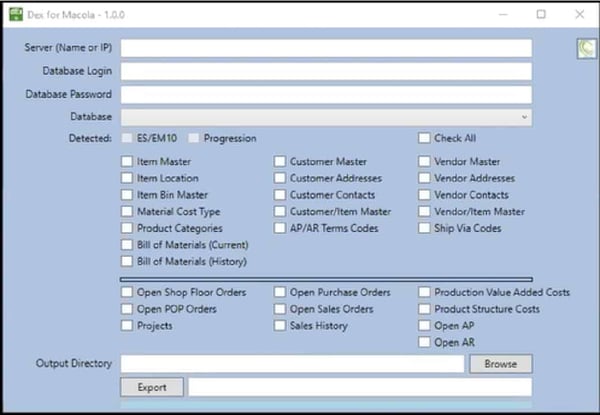This screenshot has height=415, width=600.
Task: Check the Projects checkbox
Action: [x=127, y=325]
